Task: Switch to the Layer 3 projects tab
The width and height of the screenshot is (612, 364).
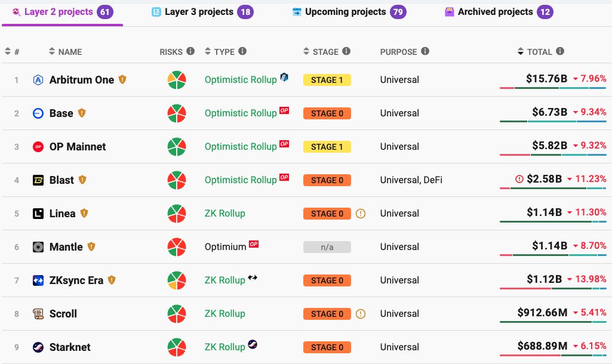Action: 199,12
